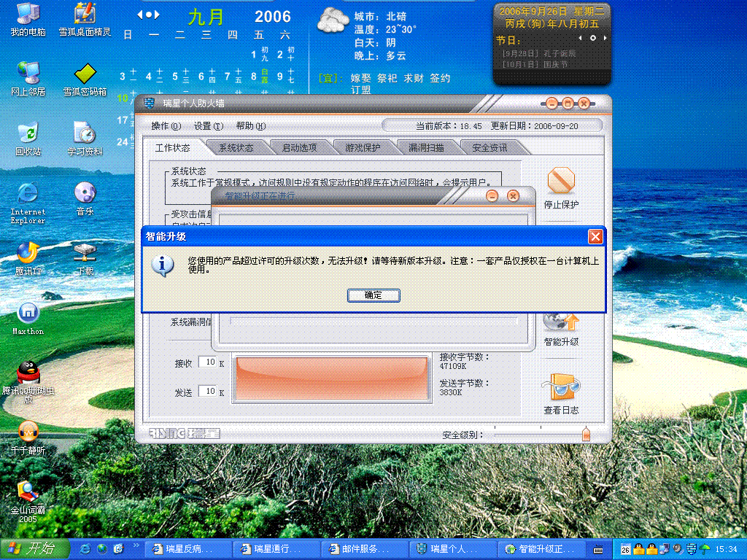Image resolution: width=747 pixels, height=560 pixels.
Task: Switch to the 漏洞扫描 tab
Action: [426, 147]
